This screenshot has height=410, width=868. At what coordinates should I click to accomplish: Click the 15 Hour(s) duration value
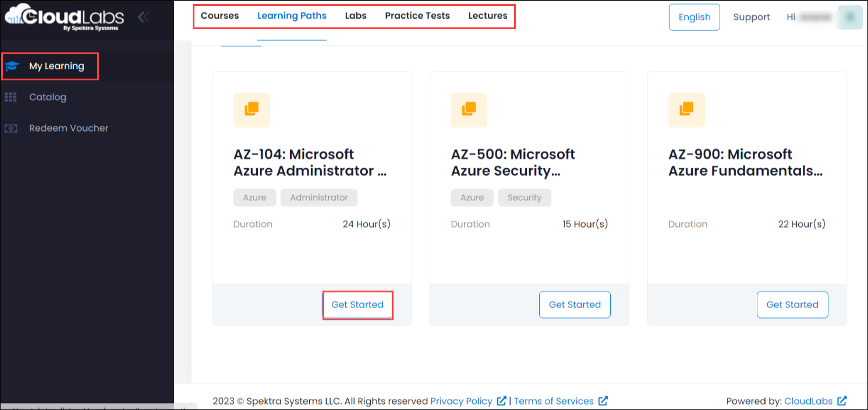585,224
